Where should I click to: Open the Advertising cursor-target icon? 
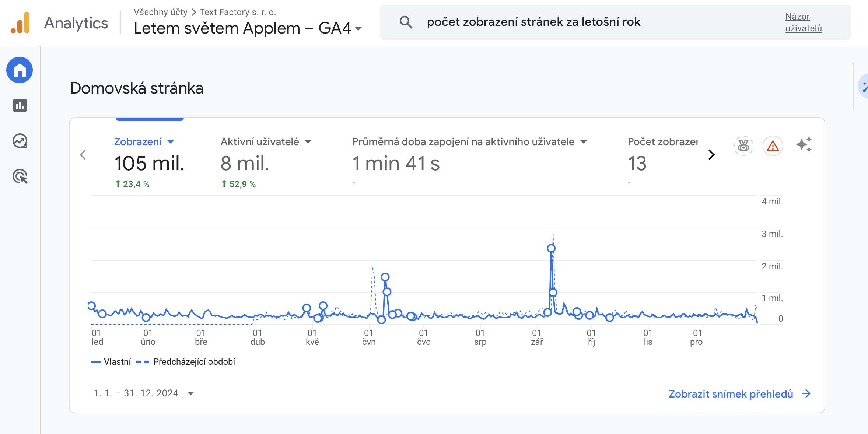coord(20,176)
